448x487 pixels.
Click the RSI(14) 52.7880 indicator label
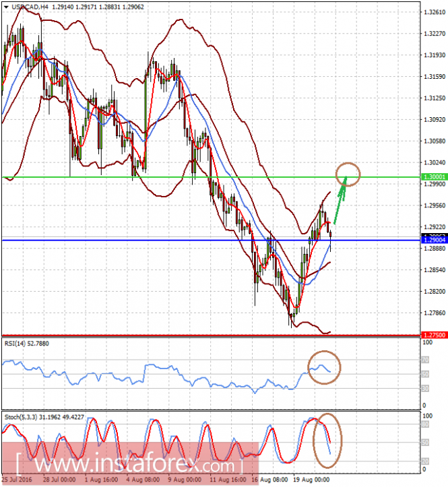click(27, 344)
